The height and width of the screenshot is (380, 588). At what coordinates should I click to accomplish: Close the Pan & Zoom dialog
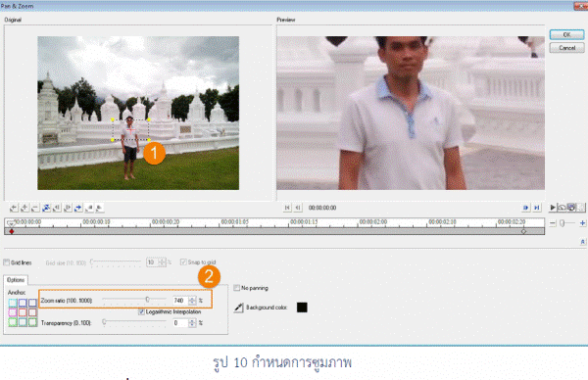point(580,5)
